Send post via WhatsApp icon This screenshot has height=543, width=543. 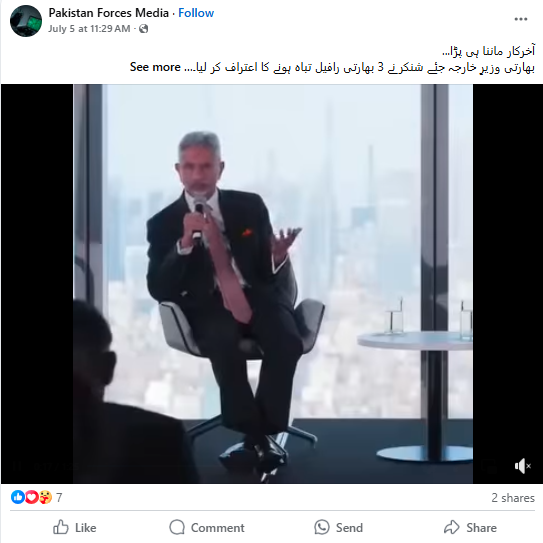click(338, 527)
